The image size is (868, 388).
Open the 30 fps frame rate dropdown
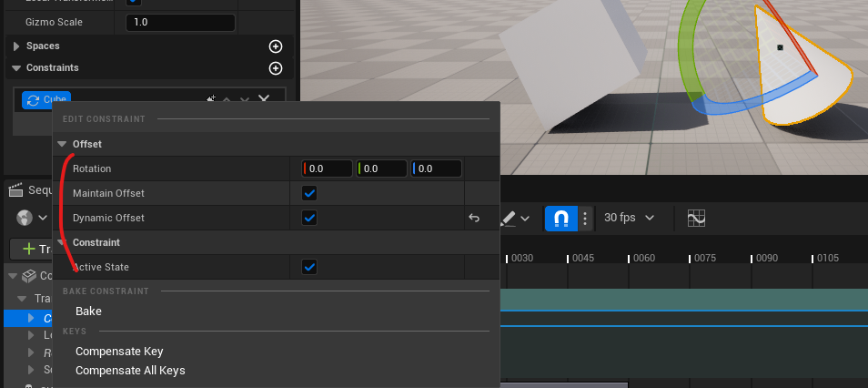630,218
